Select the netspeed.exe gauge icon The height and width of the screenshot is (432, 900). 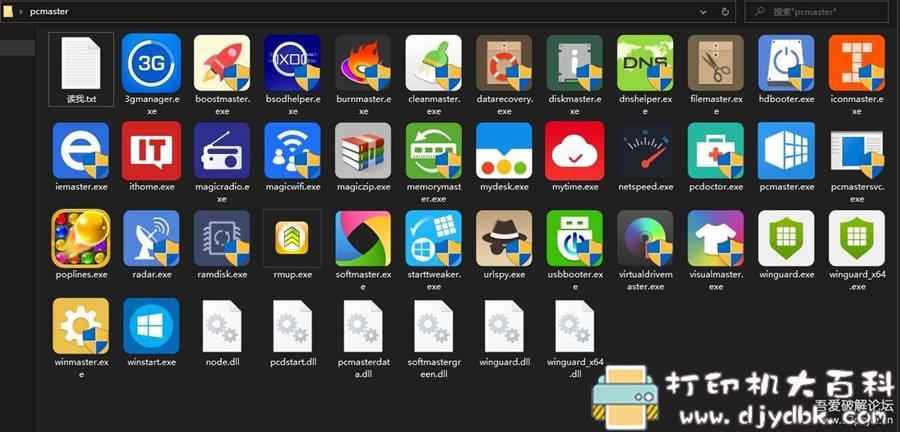pyautogui.click(x=645, y=150)
